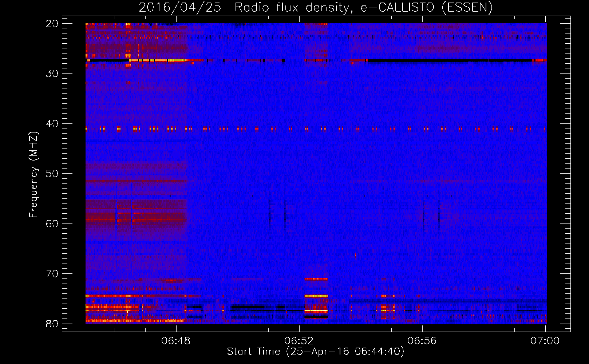
Task: Click the 06:48 time tick label
Action: click(x=176, y=341)
